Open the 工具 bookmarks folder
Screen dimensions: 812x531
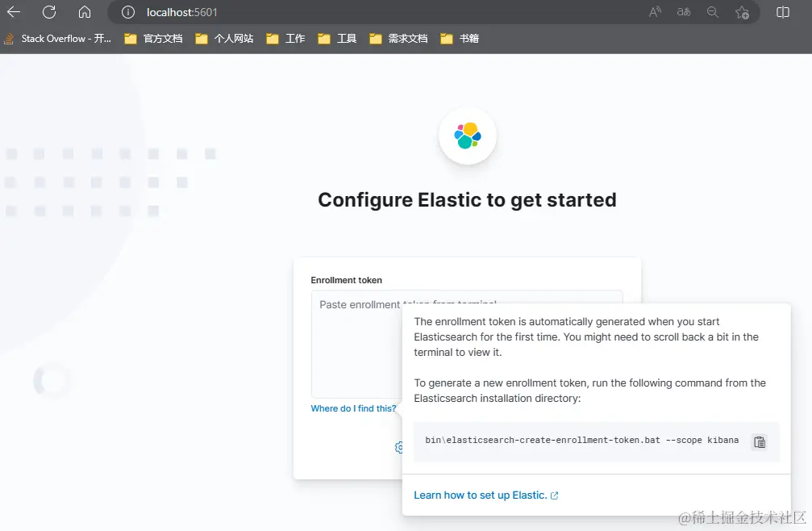(337, 39)
